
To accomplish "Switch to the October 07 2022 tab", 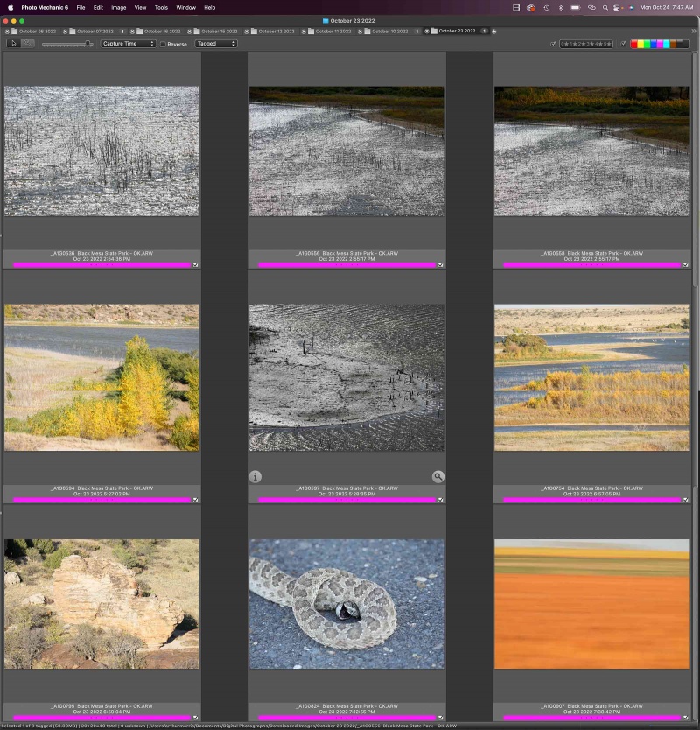I will [x=95, y=32].
